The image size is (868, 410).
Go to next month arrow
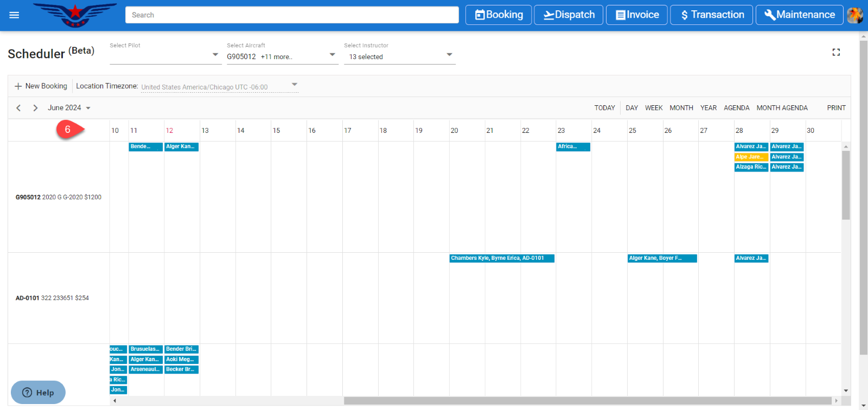click(35, 108)
